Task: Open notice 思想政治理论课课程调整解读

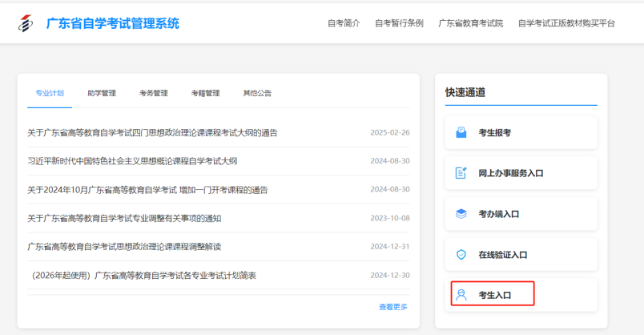Action: click(124, 247)
